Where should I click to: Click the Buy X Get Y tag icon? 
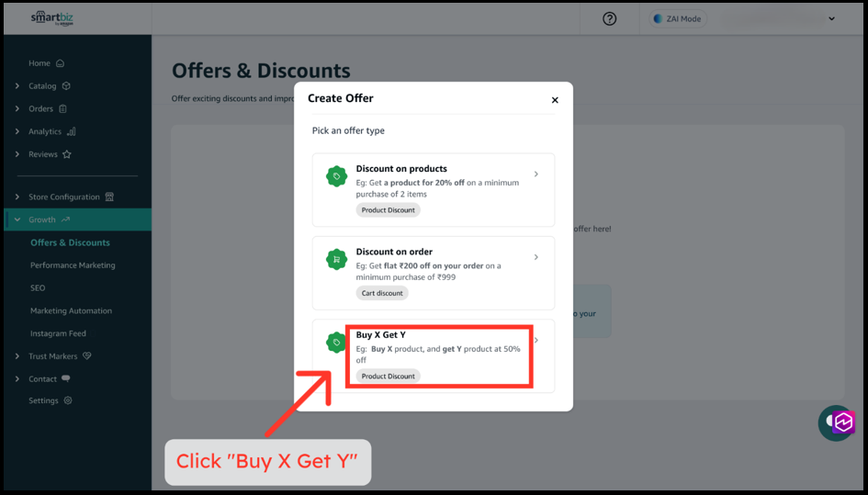(336, 343)
